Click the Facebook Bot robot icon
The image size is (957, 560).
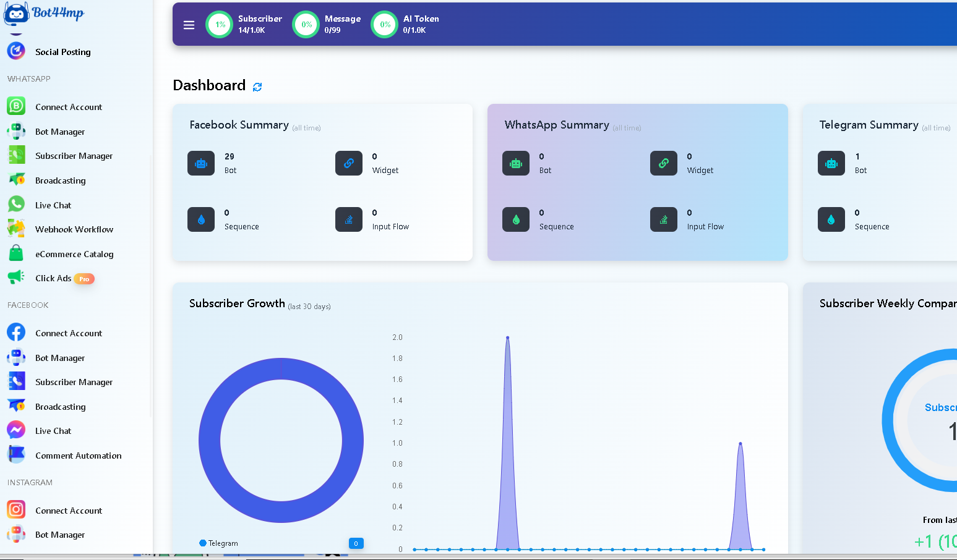201,163
